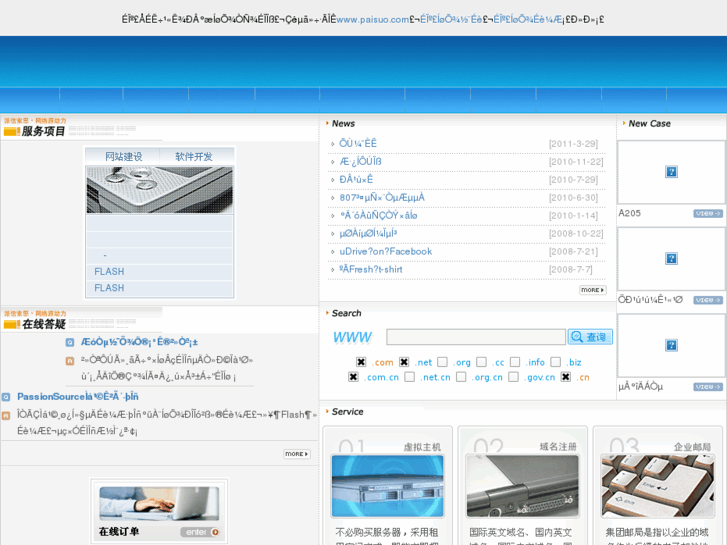Click the News section heading
The height and width of the screenshot is (545, 727).
[343, 123]
